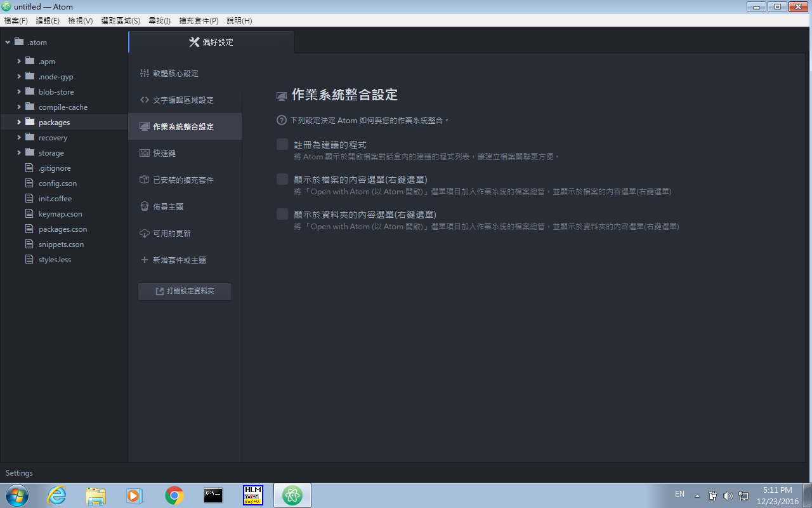The image size is (812, 508).
Task: Click the plus icon beside 新增套件或主題
Action: (145, 260)
